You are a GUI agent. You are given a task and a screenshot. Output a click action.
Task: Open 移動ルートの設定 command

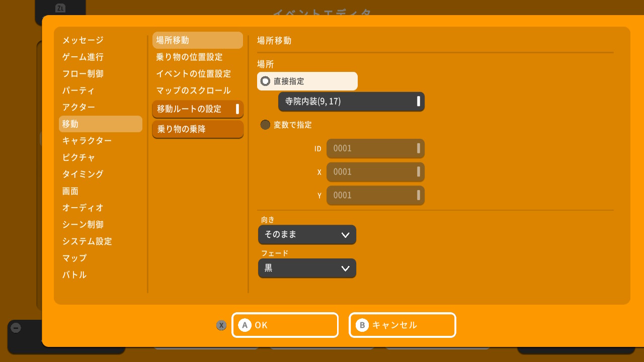tap(198, 109)
